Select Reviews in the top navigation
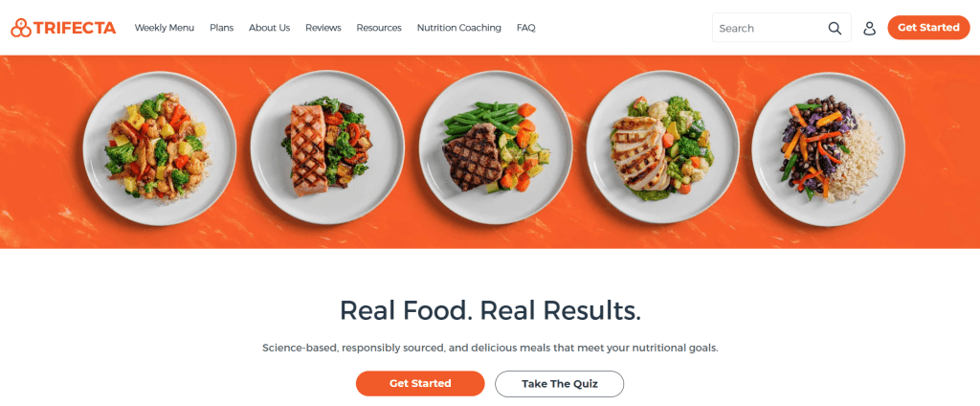 point(323,28)
